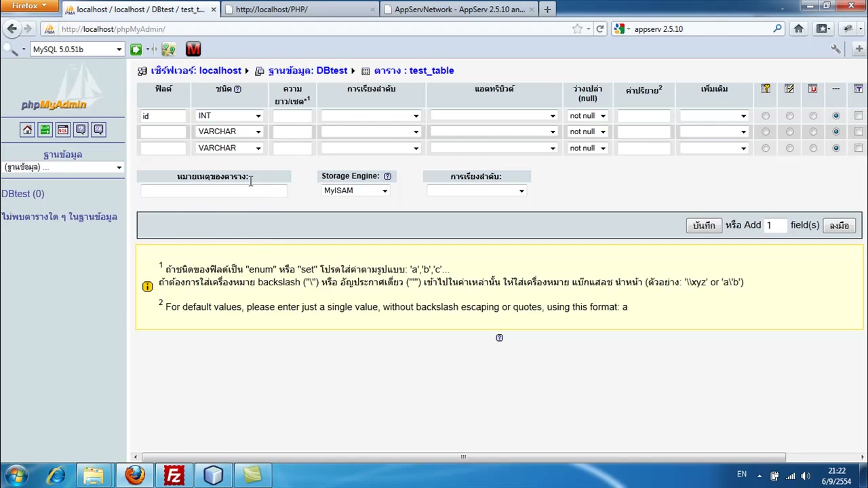The image size is (868, 488).
Task: Tick fulltext checkbox for third field row
Action: click(x=859, y=148)
